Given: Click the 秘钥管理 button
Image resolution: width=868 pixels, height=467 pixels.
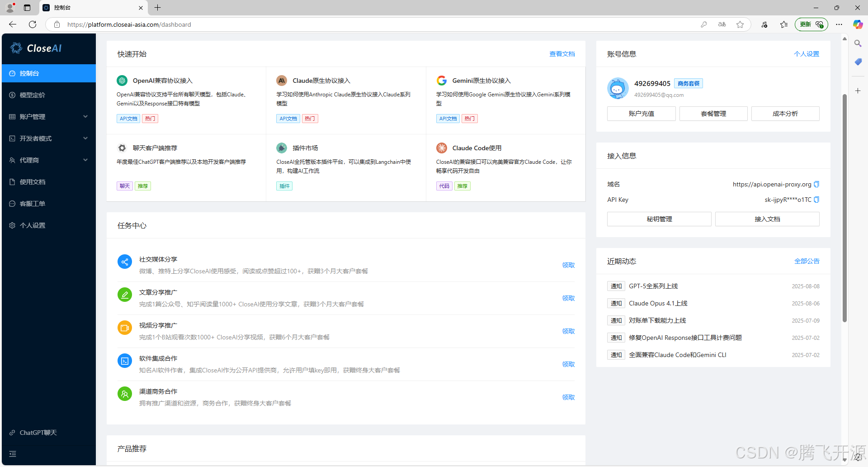Looking at the screenshot, I should pyautogui.click(x=659, y=219).
